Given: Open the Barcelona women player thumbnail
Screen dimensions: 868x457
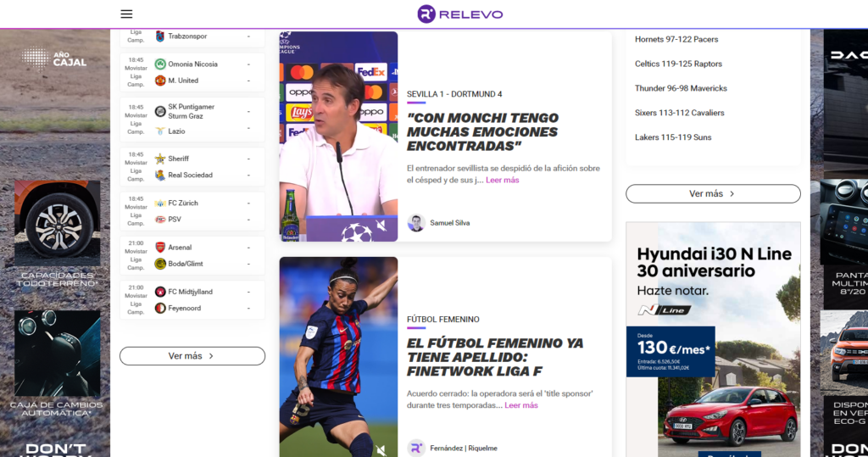Looking at the screenshot, I should click(x=338, y=357).
